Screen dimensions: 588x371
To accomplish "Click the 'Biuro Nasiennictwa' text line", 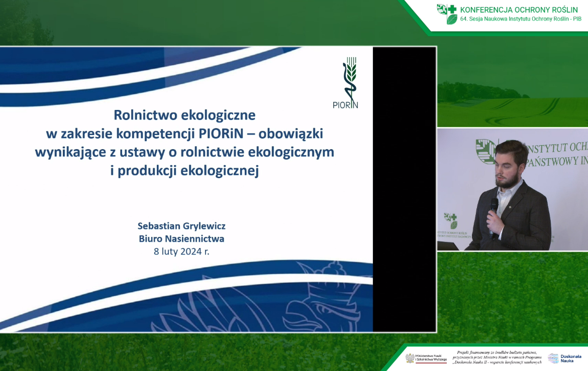I will tap(181, 239).
